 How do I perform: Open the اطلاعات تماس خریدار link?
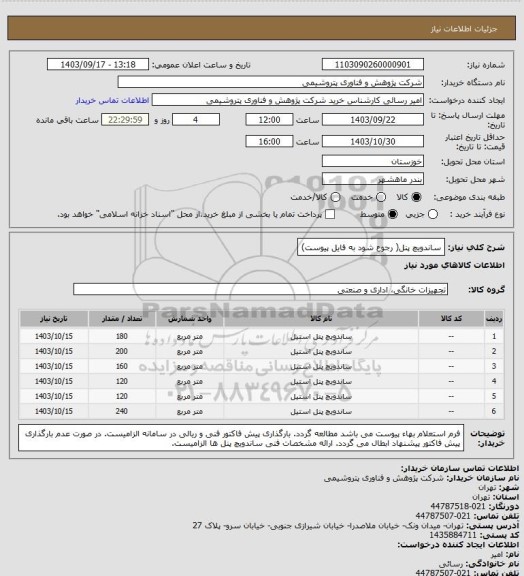(x=112, y=100)
